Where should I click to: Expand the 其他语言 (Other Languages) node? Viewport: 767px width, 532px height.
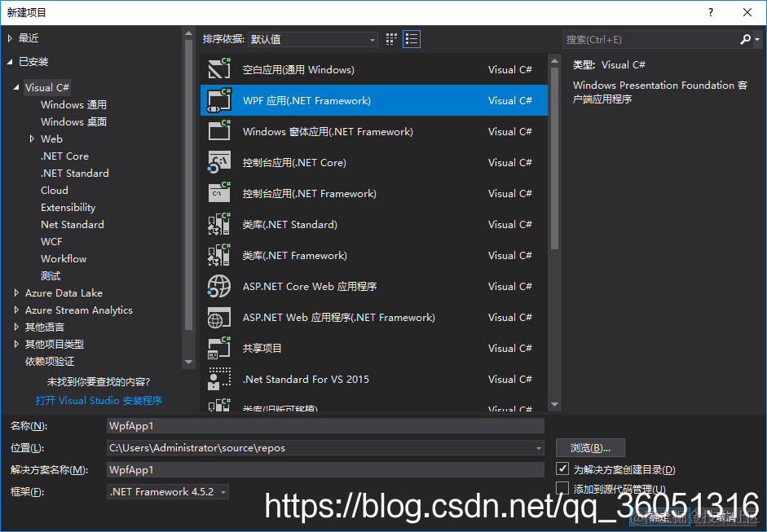click(x=16, y=328)
